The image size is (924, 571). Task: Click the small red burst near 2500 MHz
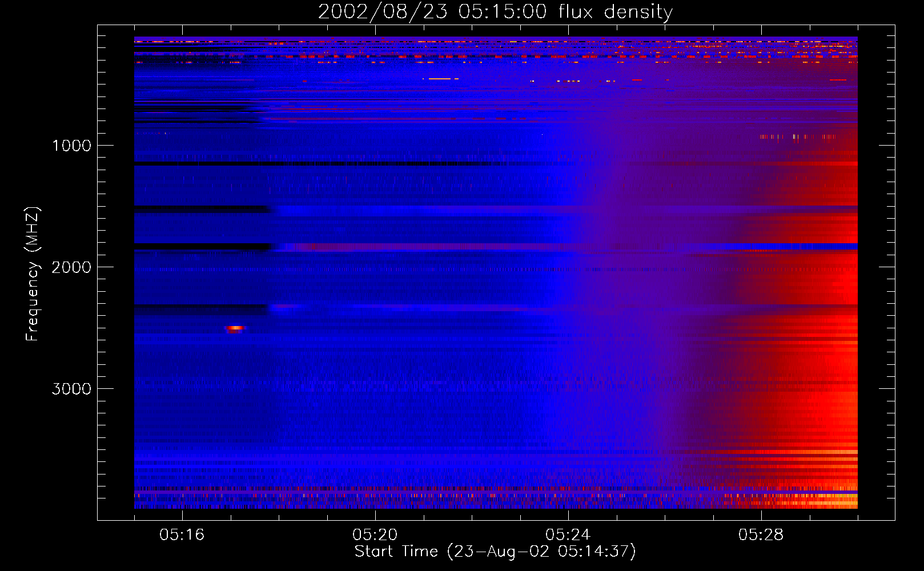pyautogui.click(x=235, y=328)
